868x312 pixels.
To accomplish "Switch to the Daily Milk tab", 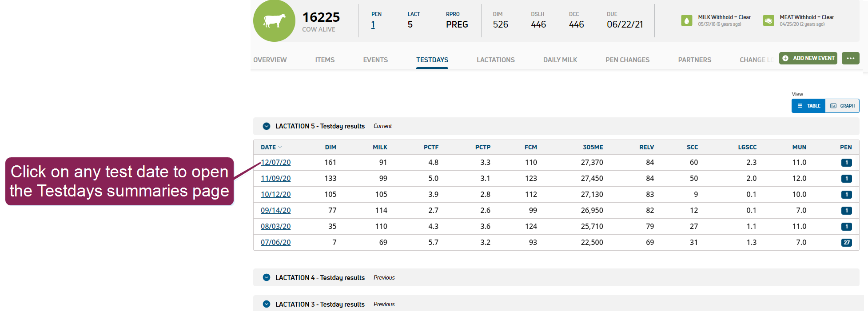I will point(560,60).
